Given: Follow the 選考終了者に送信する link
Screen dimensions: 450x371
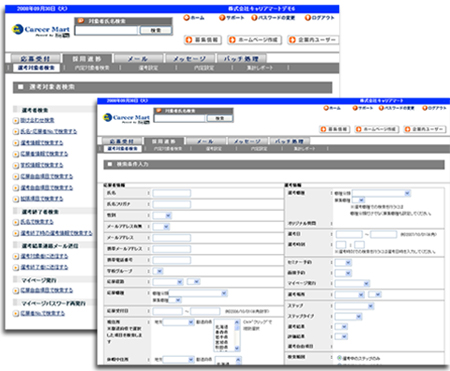Looking at the screenshot, I should click(44, 267).
